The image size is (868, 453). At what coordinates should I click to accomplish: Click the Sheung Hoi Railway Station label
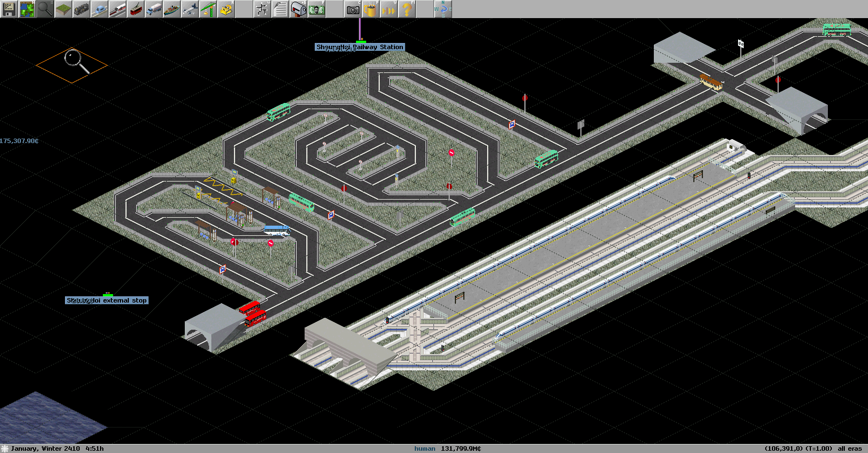[x=360, y=47]
